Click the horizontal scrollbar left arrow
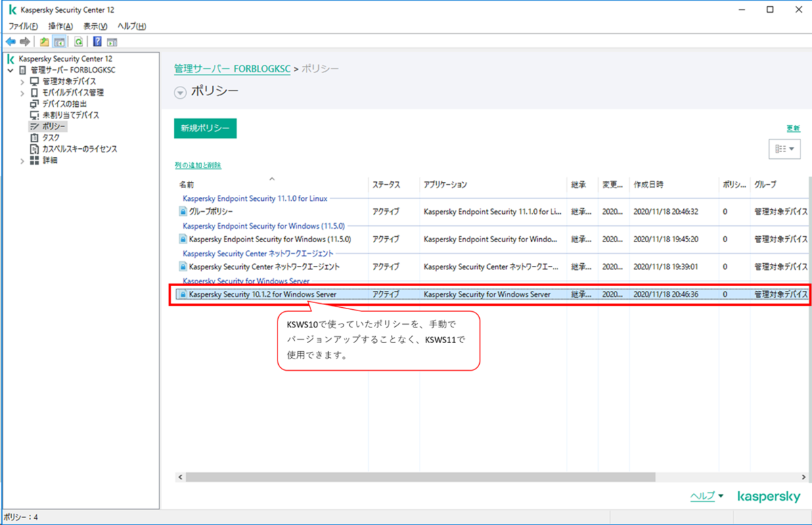The width and height of the screenshot is (812, 525). coord(180,477)
